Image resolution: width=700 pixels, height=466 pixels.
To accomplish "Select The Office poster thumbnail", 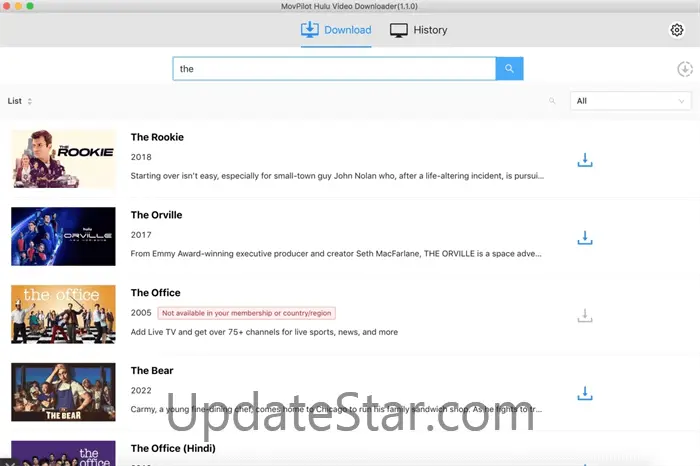I will pos(63,314).
